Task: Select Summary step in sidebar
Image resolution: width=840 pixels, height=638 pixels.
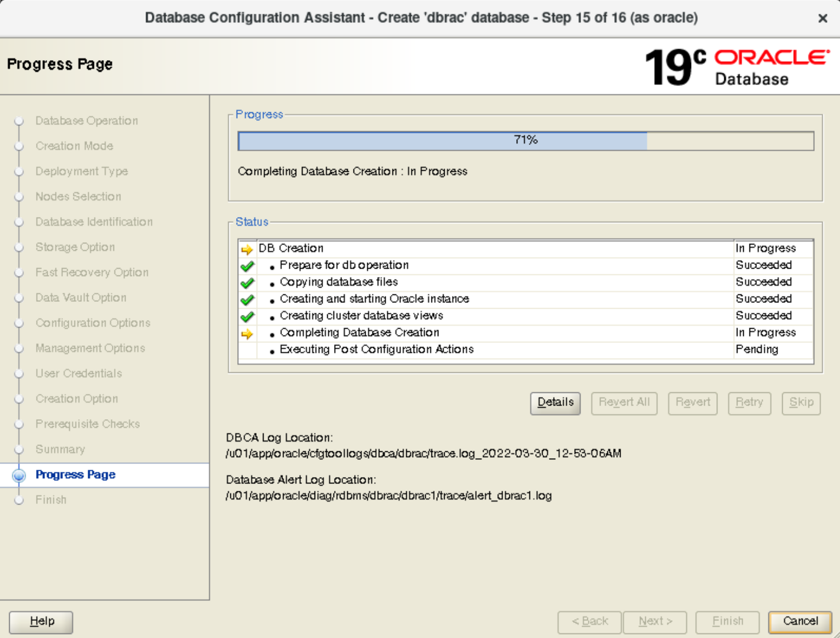Action: point(60,449)
